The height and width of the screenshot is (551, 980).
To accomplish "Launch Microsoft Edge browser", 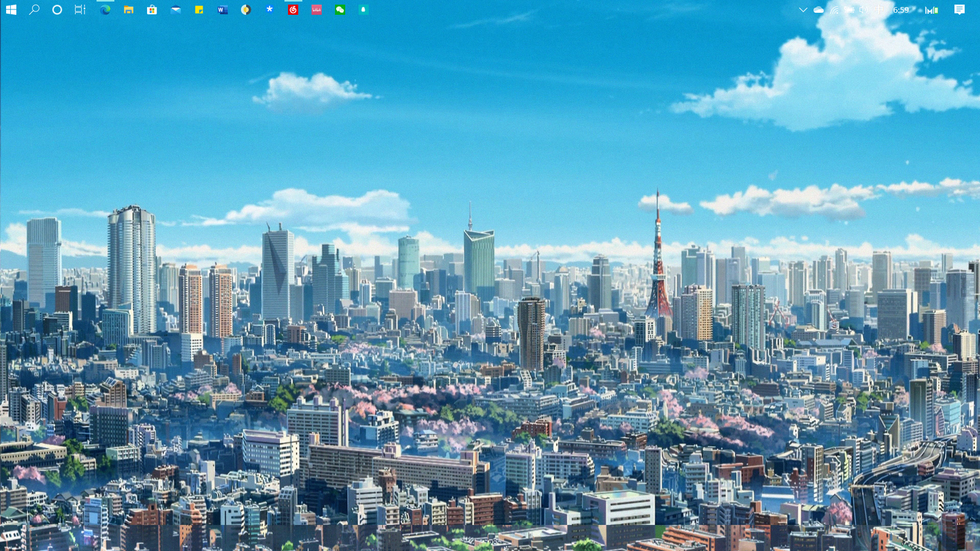I will coord(105,10).
